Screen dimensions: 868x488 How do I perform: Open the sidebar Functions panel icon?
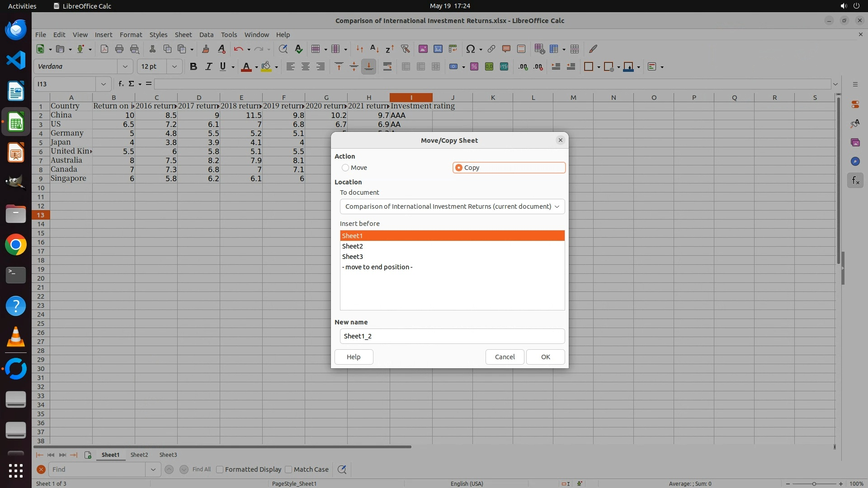click(855, 181)
